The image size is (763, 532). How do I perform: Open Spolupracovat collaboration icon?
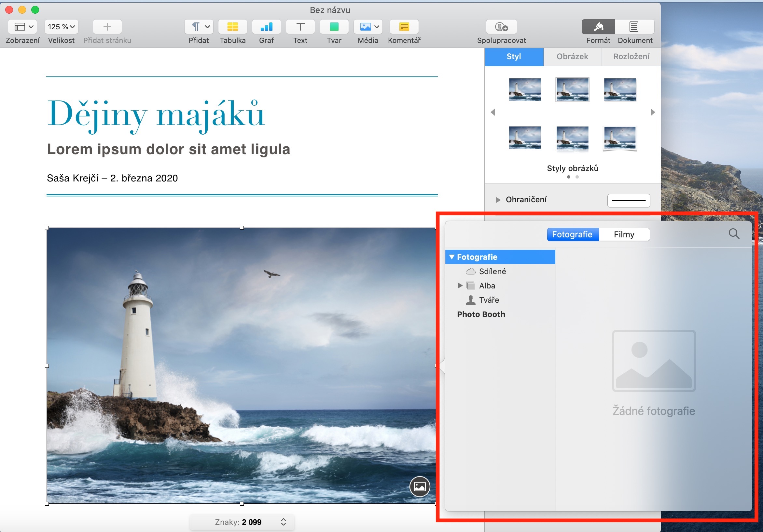(x=501, y=27)
